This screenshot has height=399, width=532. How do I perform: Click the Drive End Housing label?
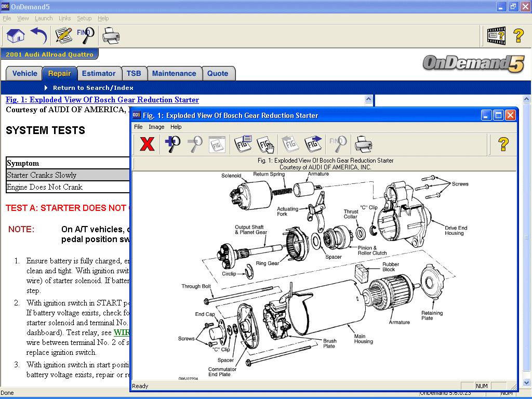tap(456, 230)
